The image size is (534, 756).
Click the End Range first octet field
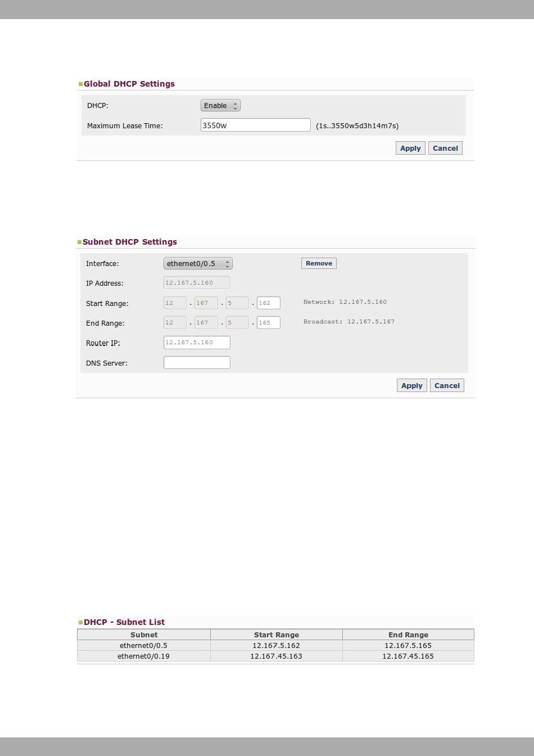click(x=175, y=322)
